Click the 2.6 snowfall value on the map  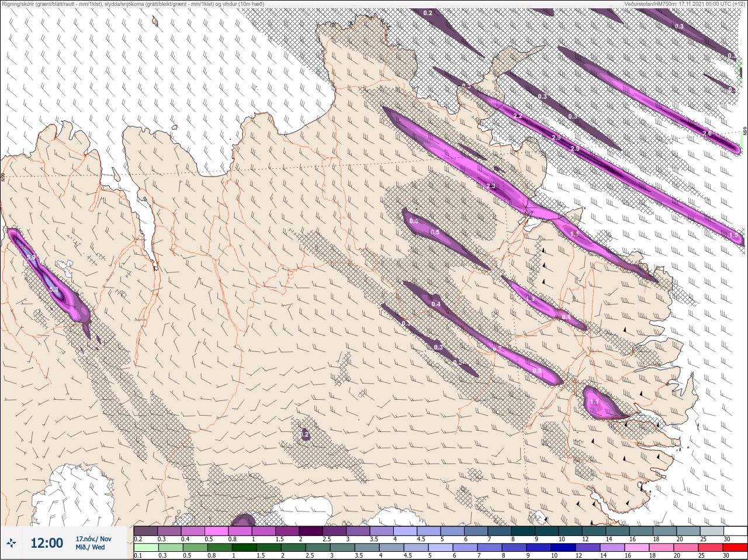[707, 134]
